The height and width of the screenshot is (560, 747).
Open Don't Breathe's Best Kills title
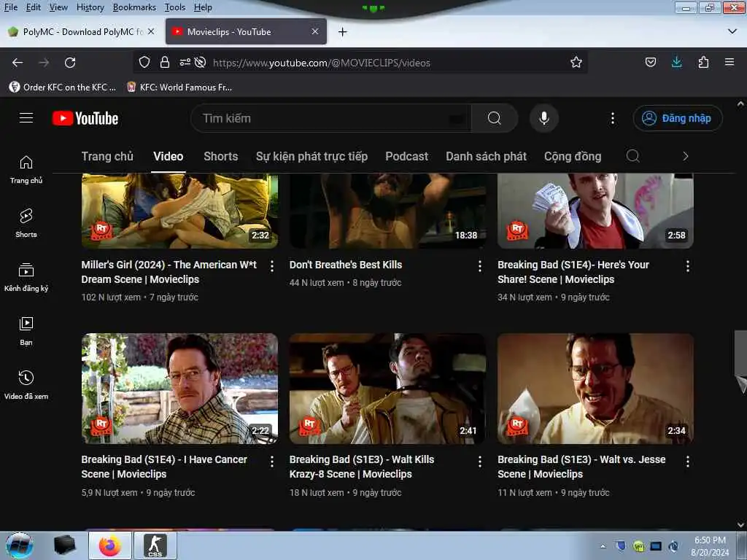pos(345,265)
